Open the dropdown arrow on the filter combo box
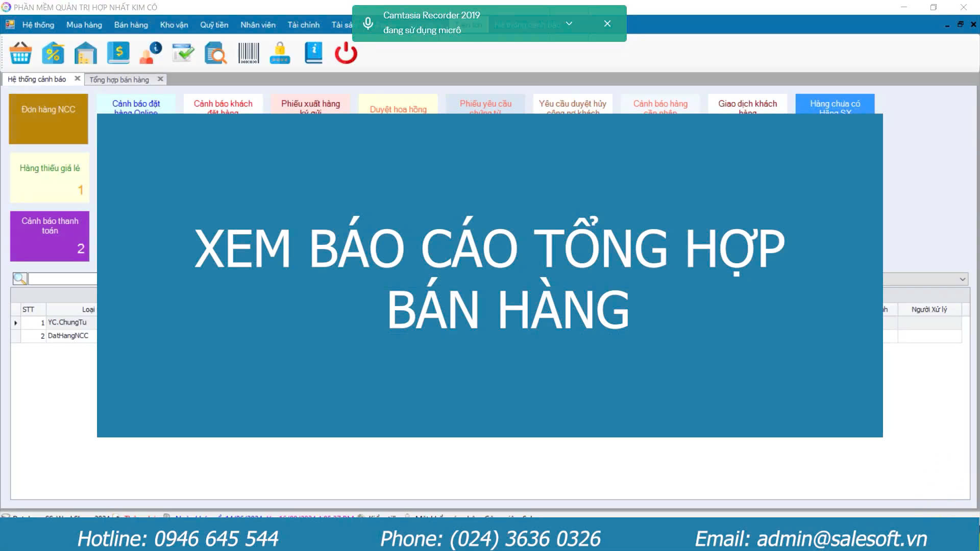 click(x=963, y=279)
